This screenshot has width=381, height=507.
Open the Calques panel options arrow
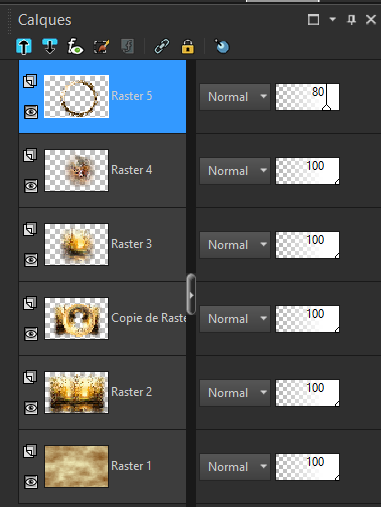332,19
